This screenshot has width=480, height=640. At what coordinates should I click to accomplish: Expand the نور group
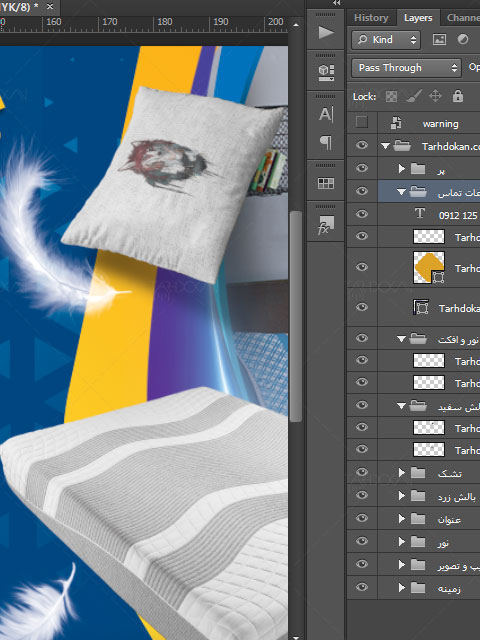pos(402,542)
